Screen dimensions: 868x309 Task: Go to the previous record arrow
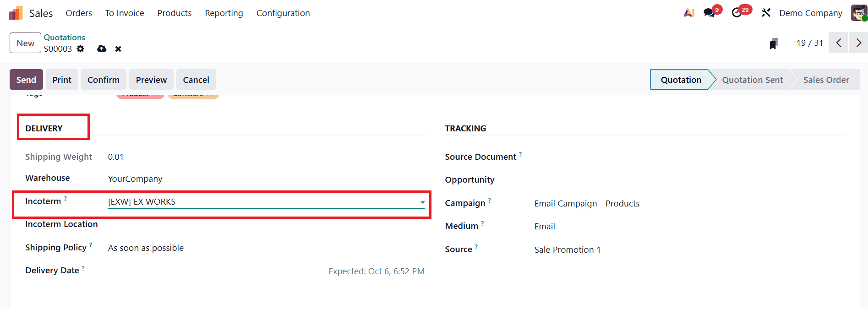point(839,43)
